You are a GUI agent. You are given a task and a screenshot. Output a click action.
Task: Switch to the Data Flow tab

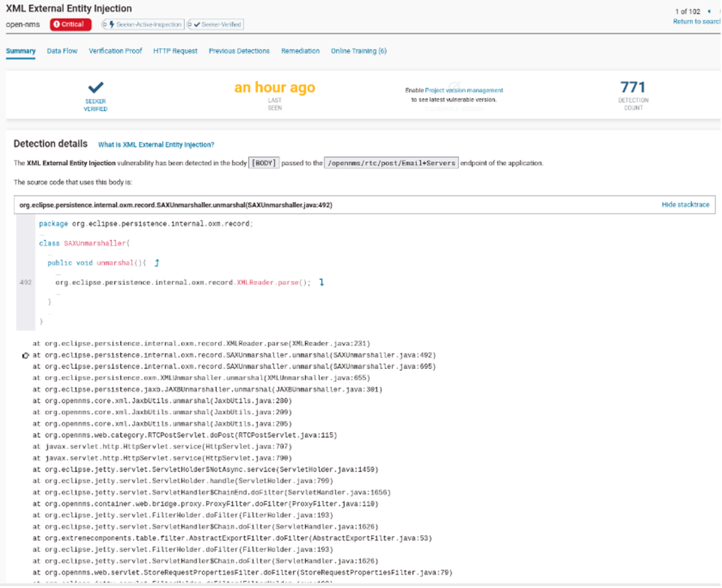pos(62,51)
